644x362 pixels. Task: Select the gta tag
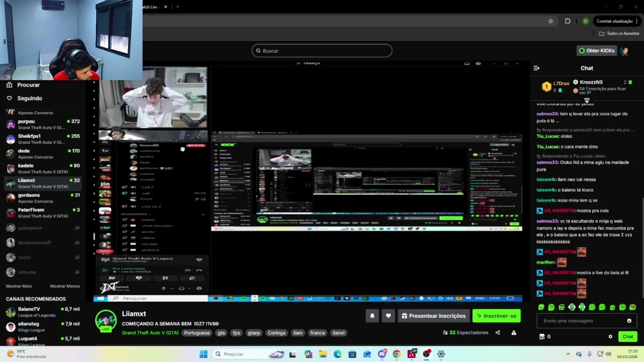(x=221, y=333)
